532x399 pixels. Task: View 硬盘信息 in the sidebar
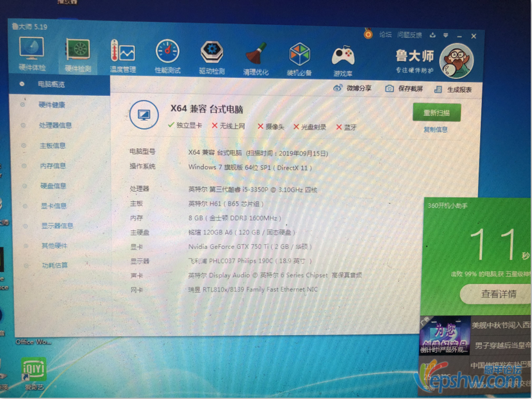[x=53, y=186]
